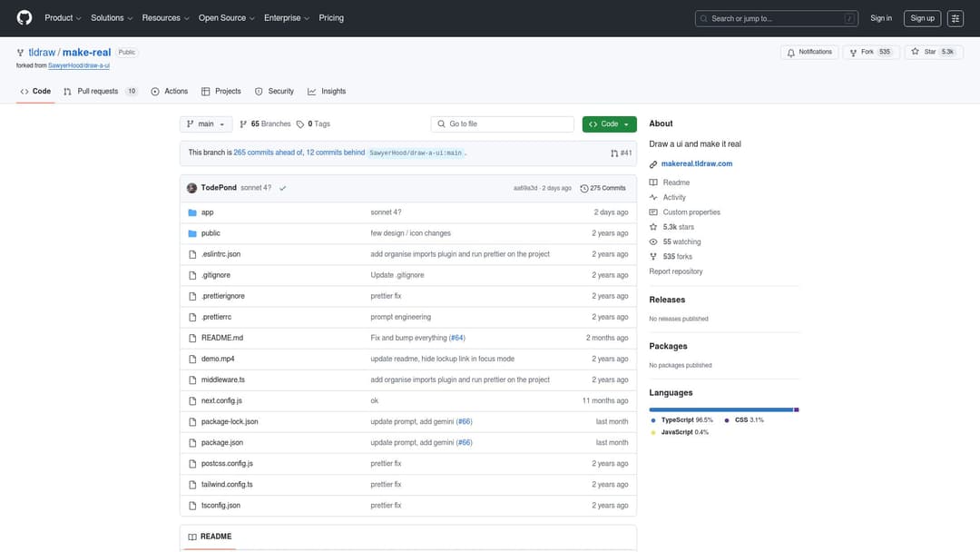The width and height of the screenshot is (980, 552).
Task: Click the app folder icon
Action: click(192, 212)
